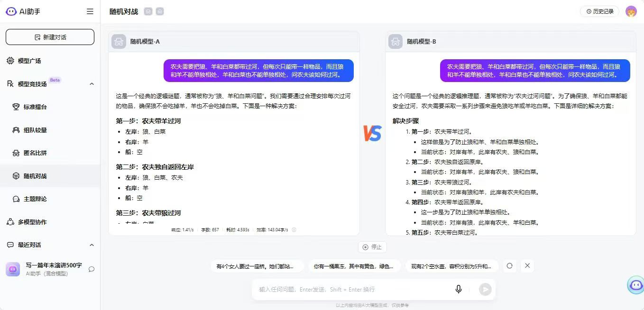Tap the send message icon

(x=485, y=289)
